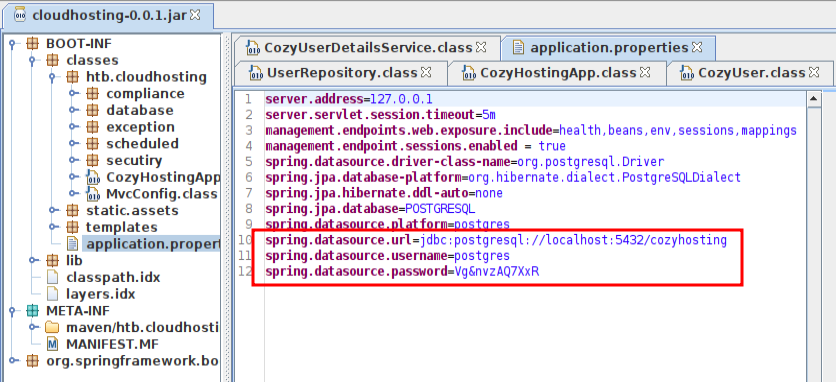Click the jar icon on cloudhosting-0.0.1.jar tab
The height and width of the screenshot is (382, 836).
20,15
